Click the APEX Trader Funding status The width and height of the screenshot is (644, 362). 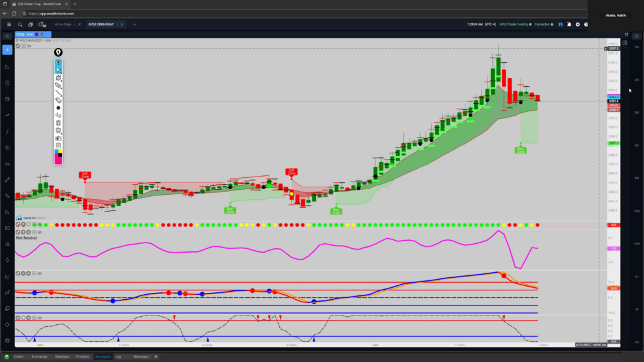[516, 25]
